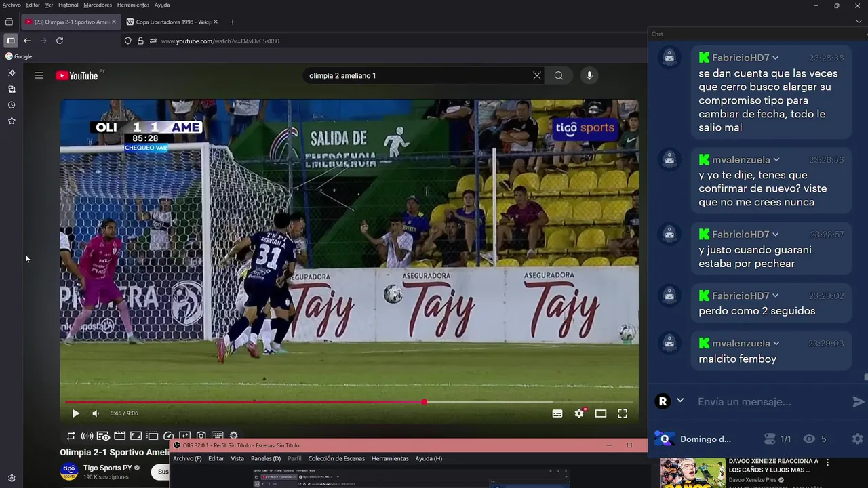The image size is (868, 488).
Task: Start voice search with microphone button
Action: point(589,75)
